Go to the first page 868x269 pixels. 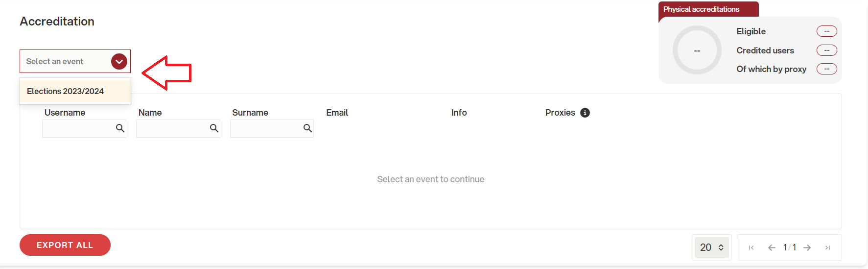tap(751, 247)
